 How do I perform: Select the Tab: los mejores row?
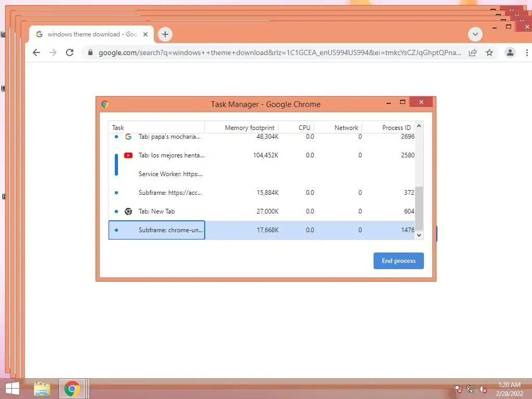pyautogui.click(x=262, y=155)
